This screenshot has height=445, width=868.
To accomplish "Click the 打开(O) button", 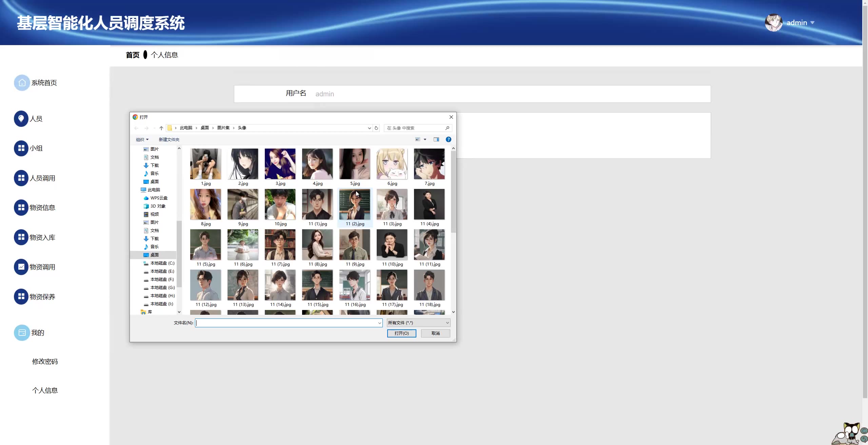I will 401,333.
